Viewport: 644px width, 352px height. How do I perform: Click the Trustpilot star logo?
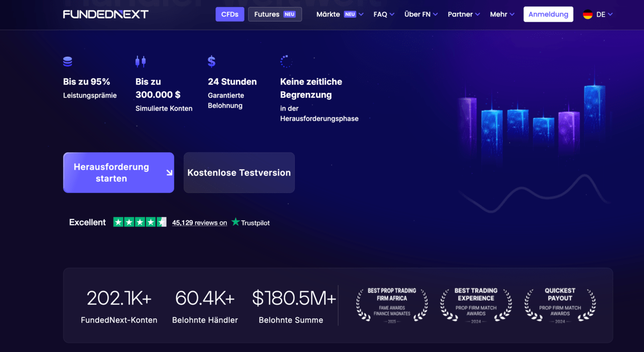pyautogui.click(x=235, y=222)
